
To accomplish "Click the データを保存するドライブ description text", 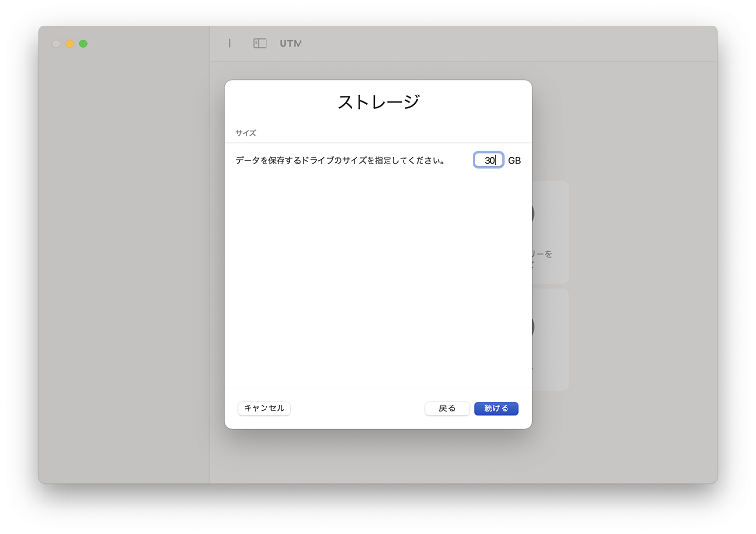I will click(x=340, y=160).
